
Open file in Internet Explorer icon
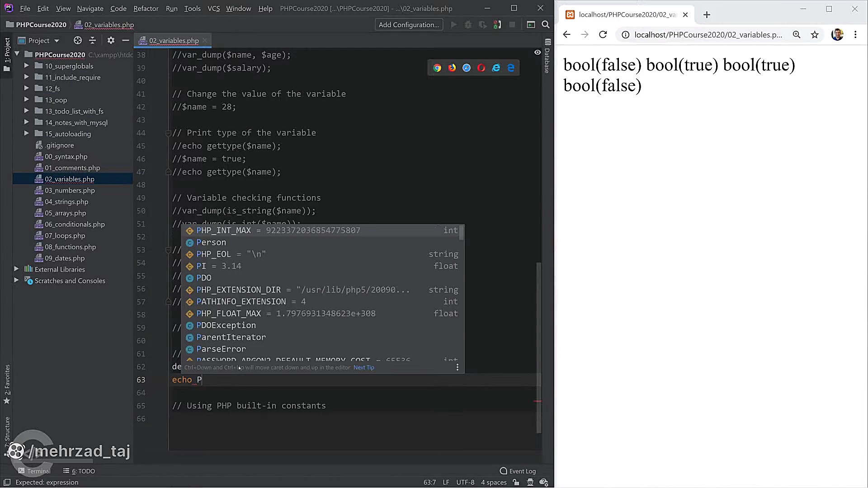tap(496, 68)
